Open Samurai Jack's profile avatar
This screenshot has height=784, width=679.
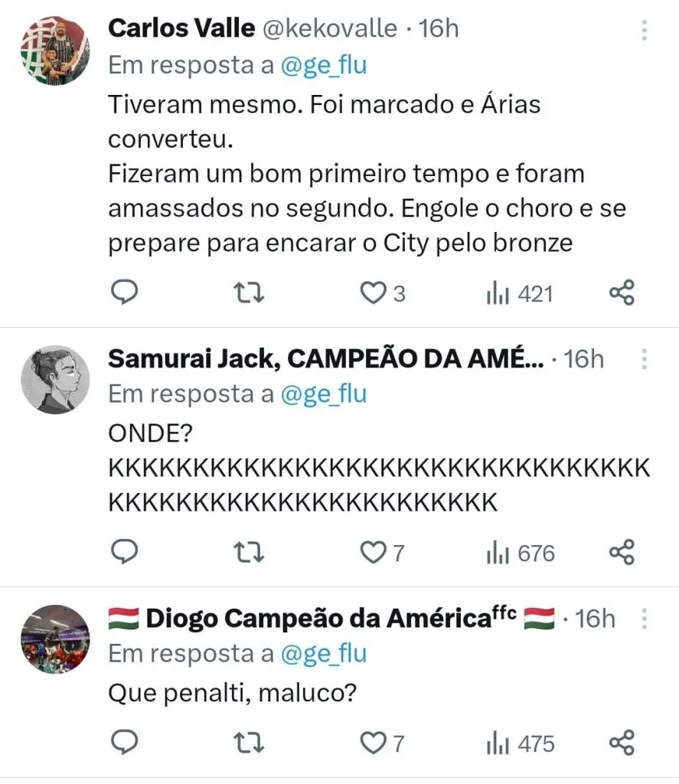point(54,380)
